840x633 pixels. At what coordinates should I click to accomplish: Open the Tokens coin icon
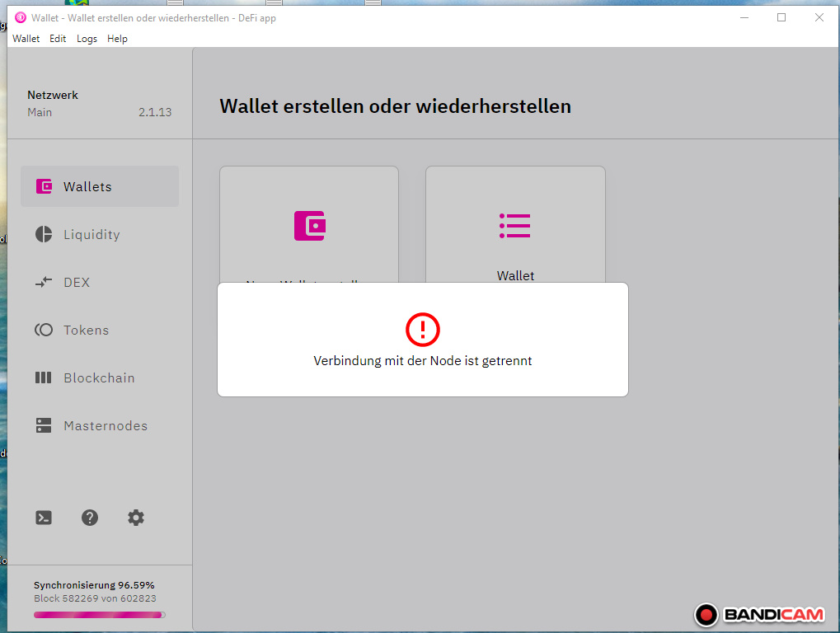point(44,330)
